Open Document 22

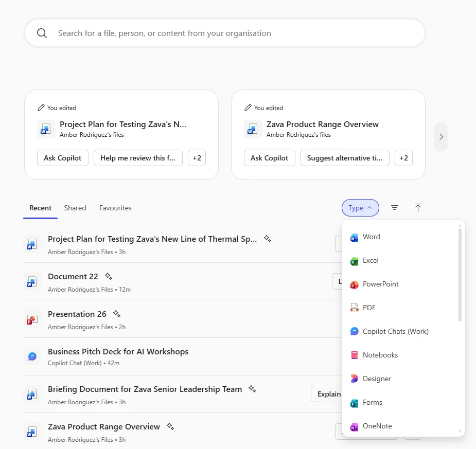(73, 277)
